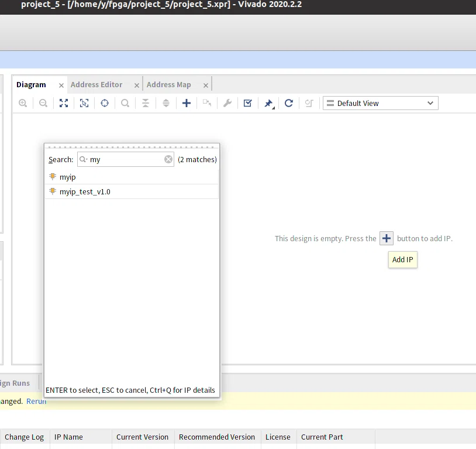Click the Collapse All icon

point(146,103)
